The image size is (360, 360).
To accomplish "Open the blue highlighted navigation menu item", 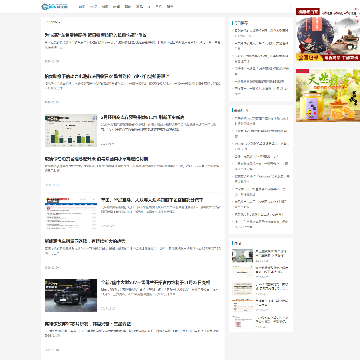I will click(82, 6).
